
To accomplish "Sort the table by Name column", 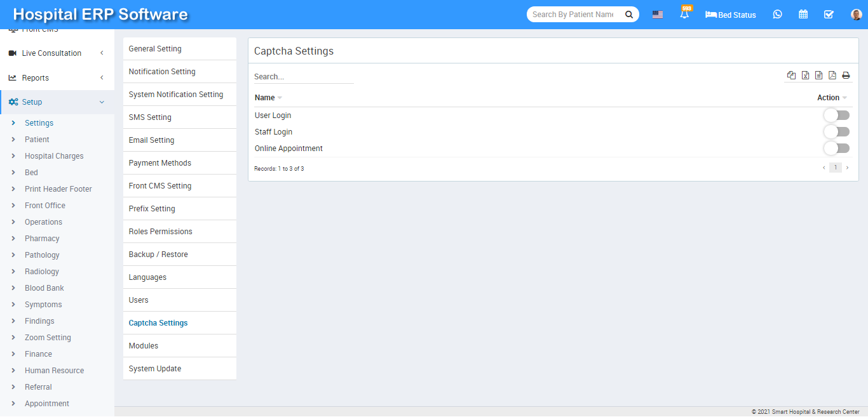I will tap(265, 98).
